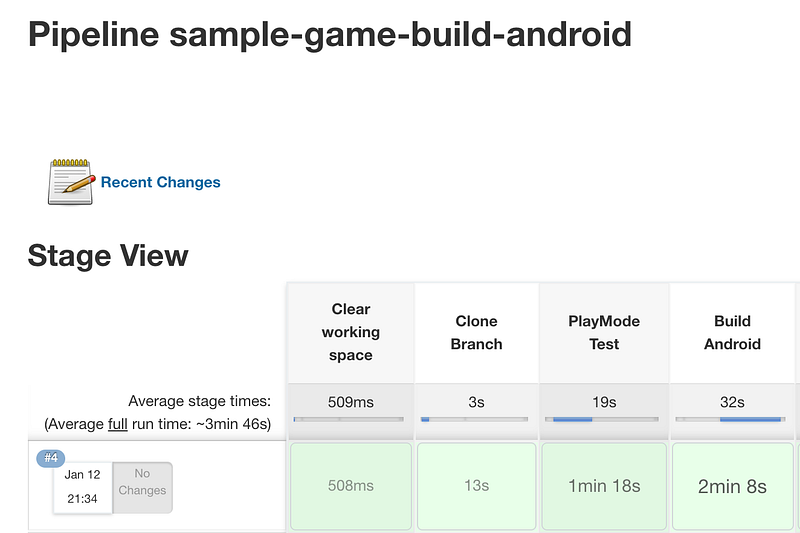Click the underlined 'full' run time text
Screen dimensions: 800x533
[x=118, y=424]
